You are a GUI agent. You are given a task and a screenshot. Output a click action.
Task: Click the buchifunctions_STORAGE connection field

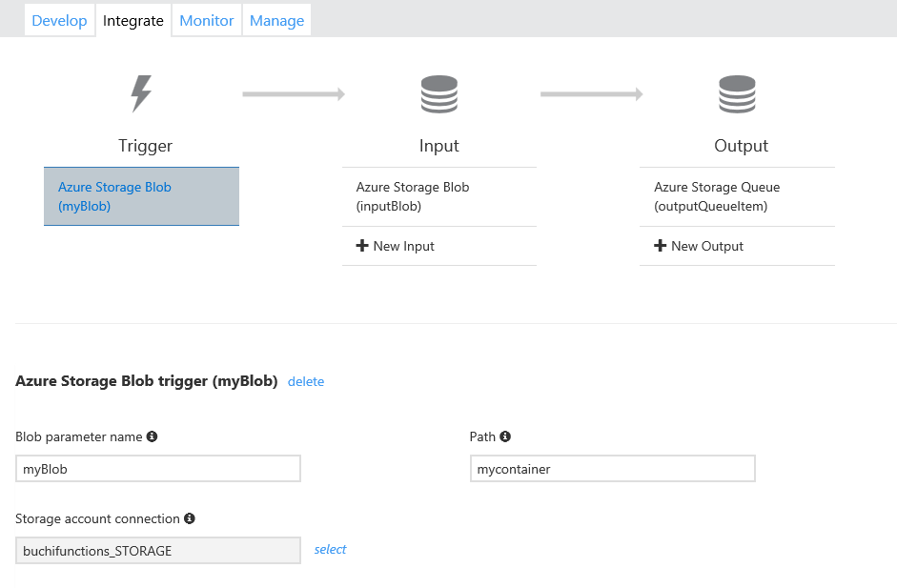tap(158, 551)
